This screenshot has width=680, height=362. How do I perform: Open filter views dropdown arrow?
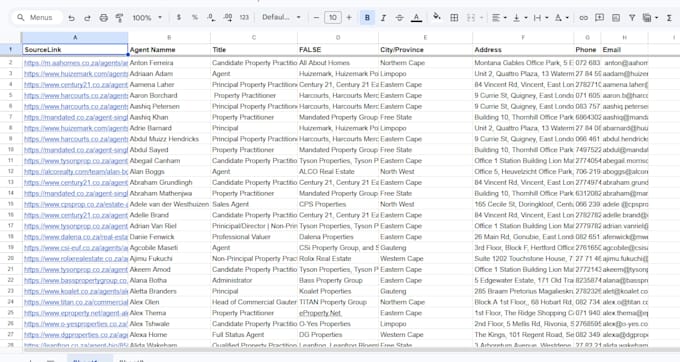tap(657, 18)
